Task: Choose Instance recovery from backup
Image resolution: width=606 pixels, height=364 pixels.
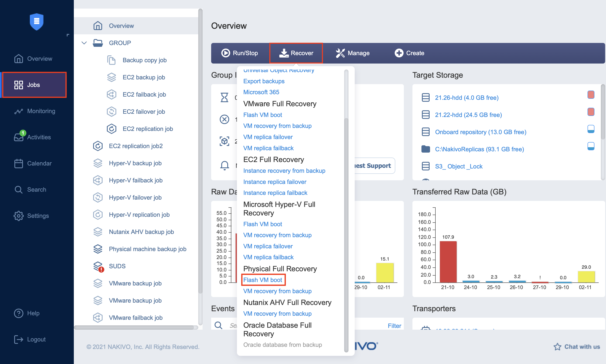Action: click(x=284, y=171)
